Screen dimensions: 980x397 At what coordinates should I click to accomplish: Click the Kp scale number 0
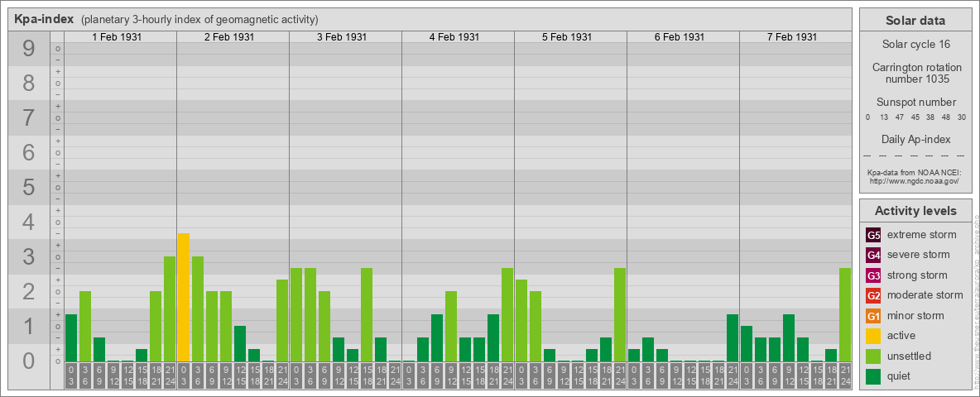(29, 361)
